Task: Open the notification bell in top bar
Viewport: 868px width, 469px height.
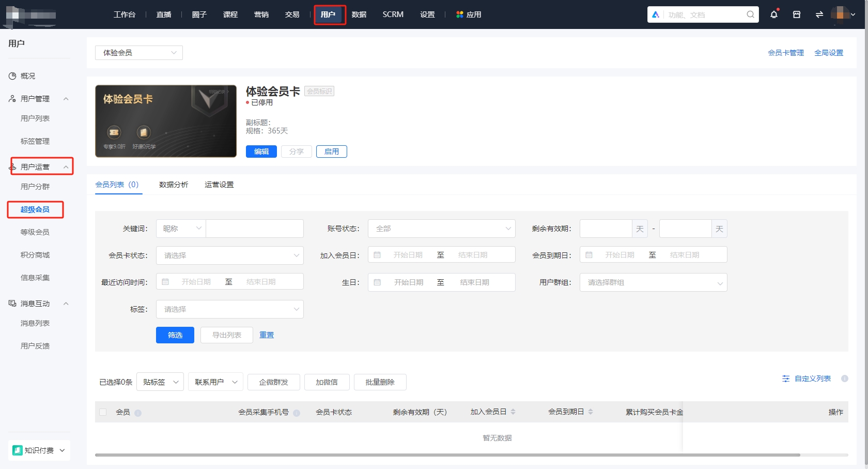Action: point(773,14)
